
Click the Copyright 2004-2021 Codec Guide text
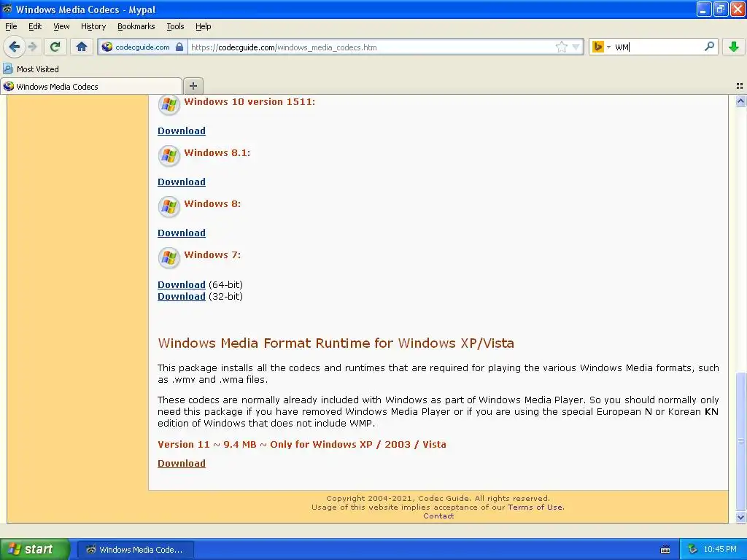[438, 499]
